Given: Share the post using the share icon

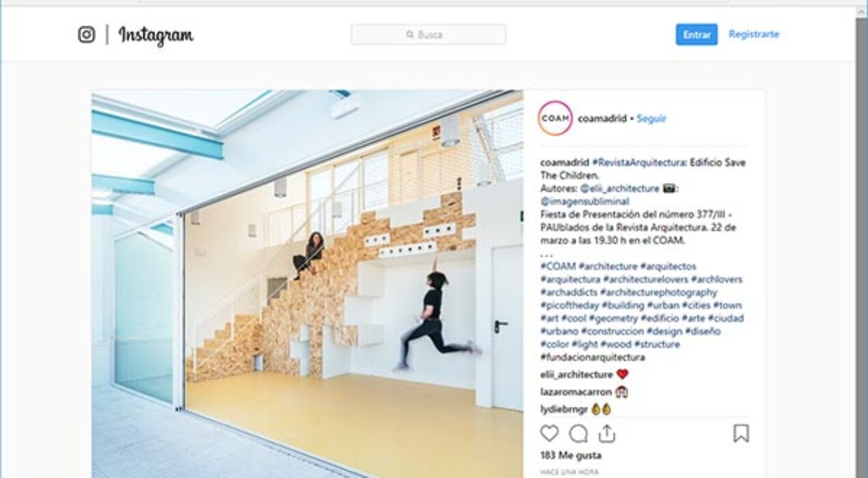Looking at the screenshot, I should coord(607,433).
